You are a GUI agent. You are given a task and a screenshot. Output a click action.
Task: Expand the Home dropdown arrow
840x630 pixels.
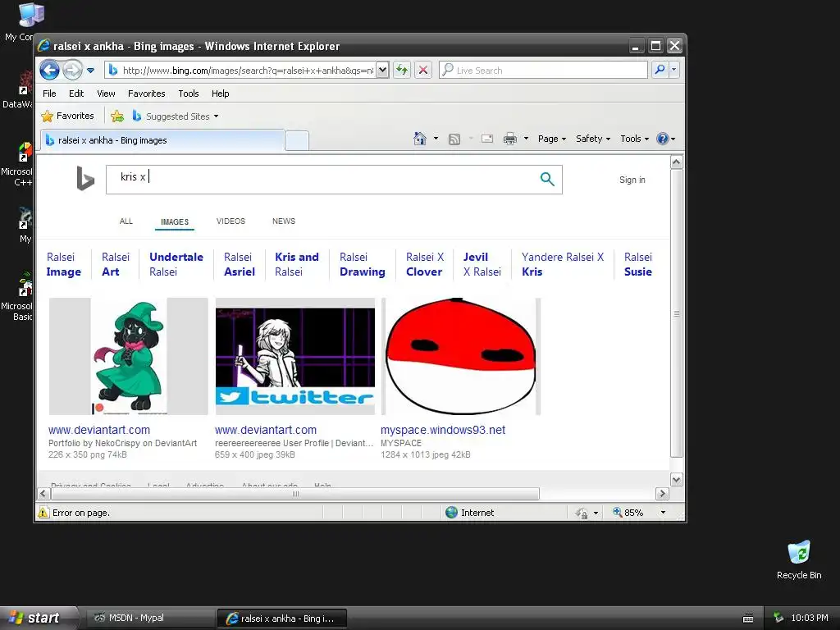436,139
